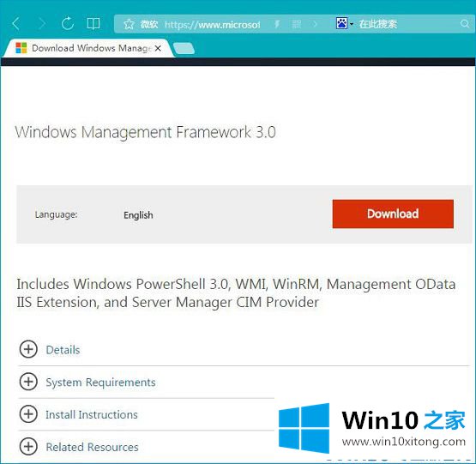Open the Details link

[x=63, y=350]
